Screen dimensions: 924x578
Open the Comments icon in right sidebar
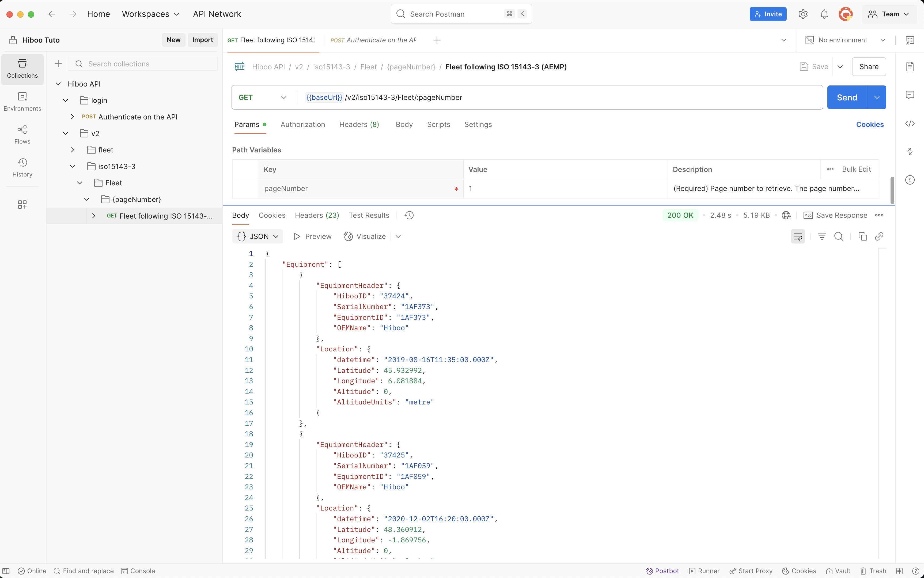[x=910, y=95]
